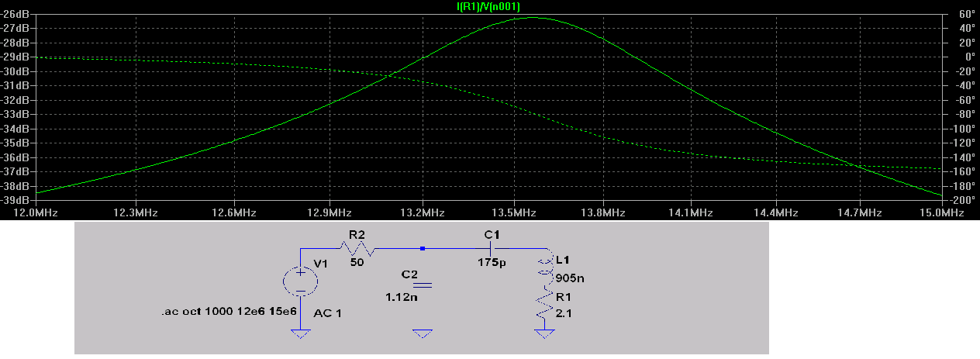Click the -39dB magnitude axis label

16,200
